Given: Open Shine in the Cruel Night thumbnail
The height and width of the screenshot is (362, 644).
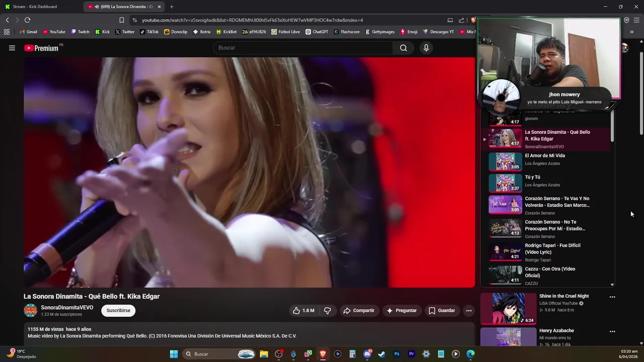Looking at the screenshot, I should click(508, 308).
